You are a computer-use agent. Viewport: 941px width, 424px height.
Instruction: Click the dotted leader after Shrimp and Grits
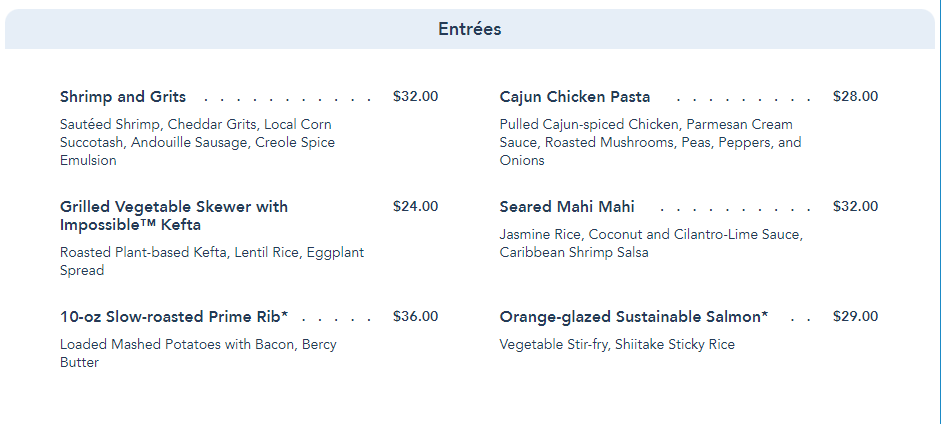287,98
